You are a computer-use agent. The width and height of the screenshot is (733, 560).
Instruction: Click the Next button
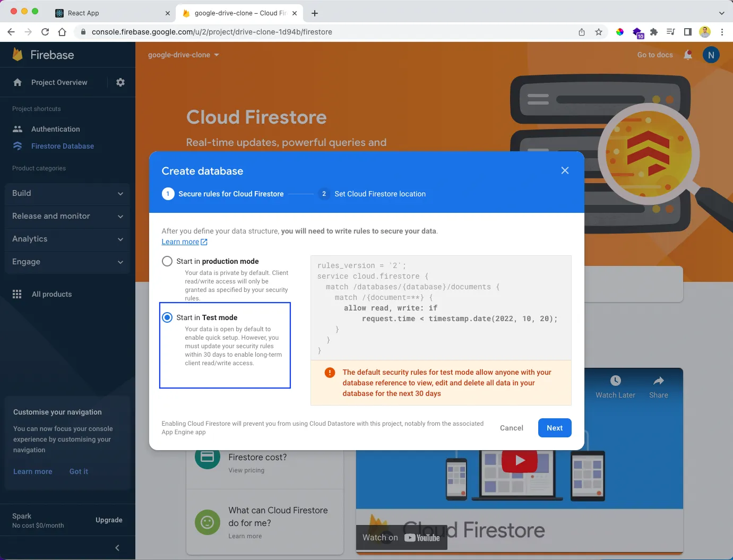[x=555, y=428]
